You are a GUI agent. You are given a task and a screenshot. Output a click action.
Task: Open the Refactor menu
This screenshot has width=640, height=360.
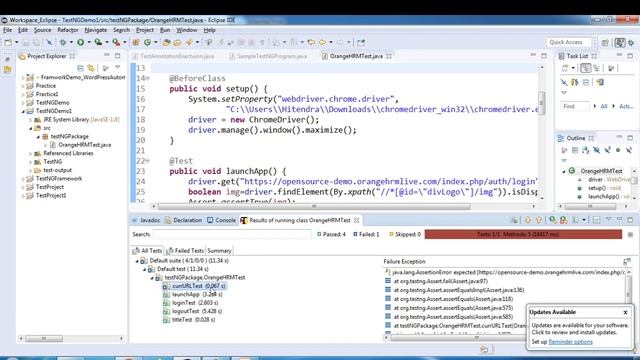pos(68,30)
